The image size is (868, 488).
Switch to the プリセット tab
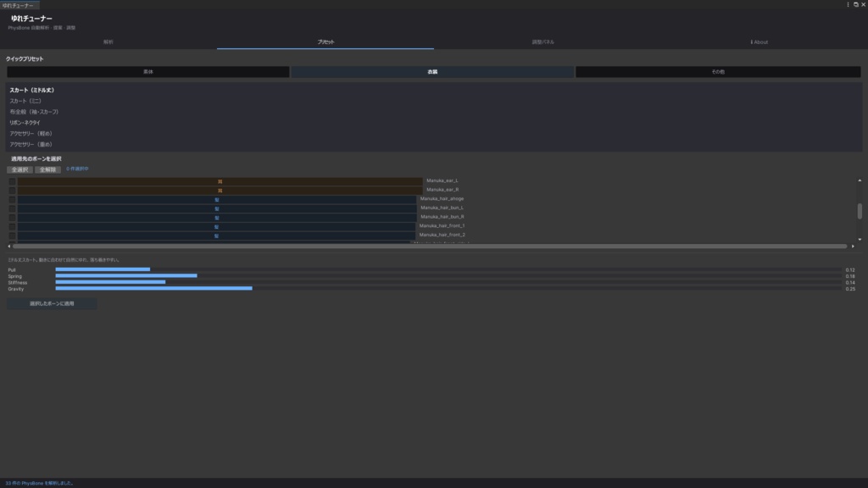[x=325, y=42]
